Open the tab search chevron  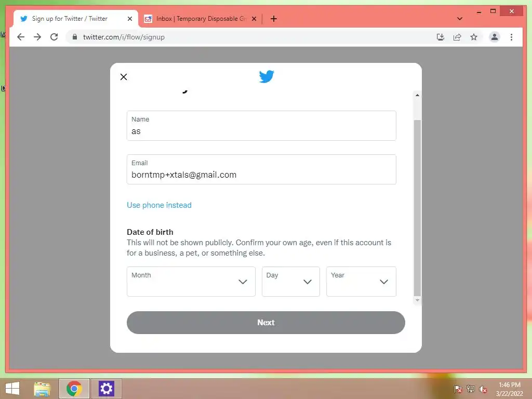click(460, 19)
